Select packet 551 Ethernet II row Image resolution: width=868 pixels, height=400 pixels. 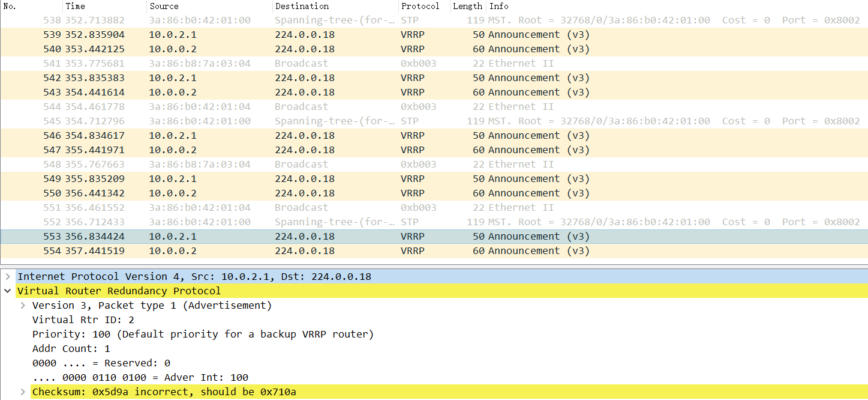[x=434, y=207]
